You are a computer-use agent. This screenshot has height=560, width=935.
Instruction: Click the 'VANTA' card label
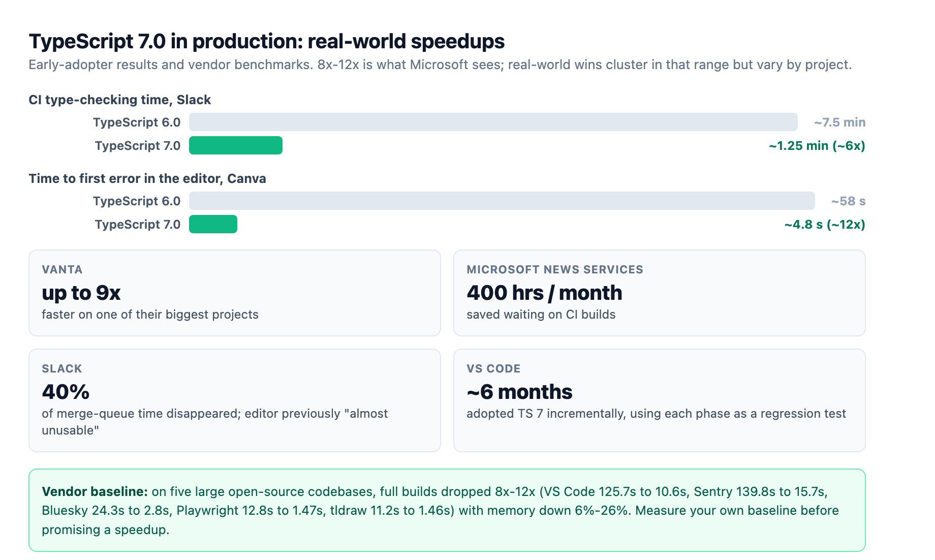coord(62,269)
